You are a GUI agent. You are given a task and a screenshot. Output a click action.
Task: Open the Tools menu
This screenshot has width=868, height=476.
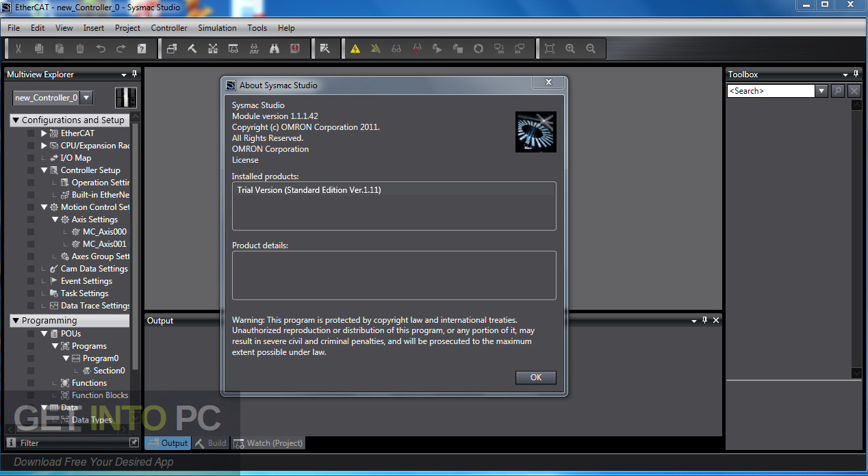point(257,28)
